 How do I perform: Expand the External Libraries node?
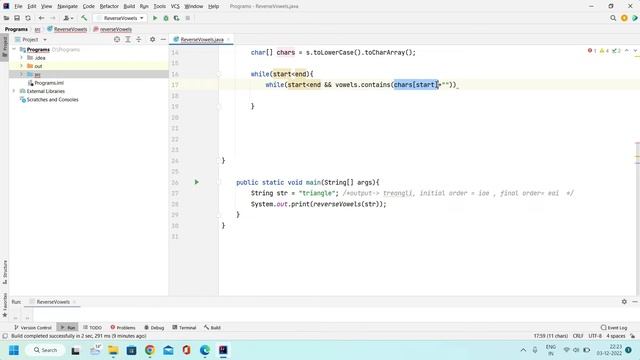pos(15,91)
